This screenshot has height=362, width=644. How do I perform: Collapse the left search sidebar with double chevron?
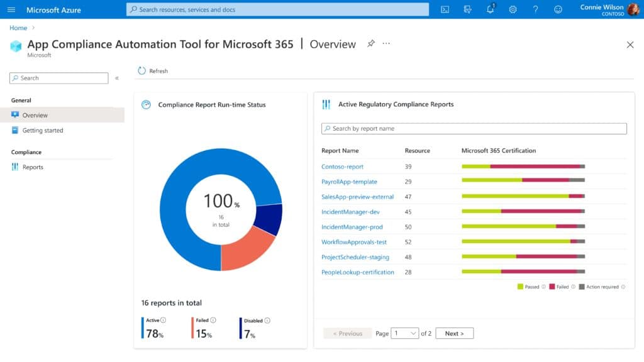point(118,78)
